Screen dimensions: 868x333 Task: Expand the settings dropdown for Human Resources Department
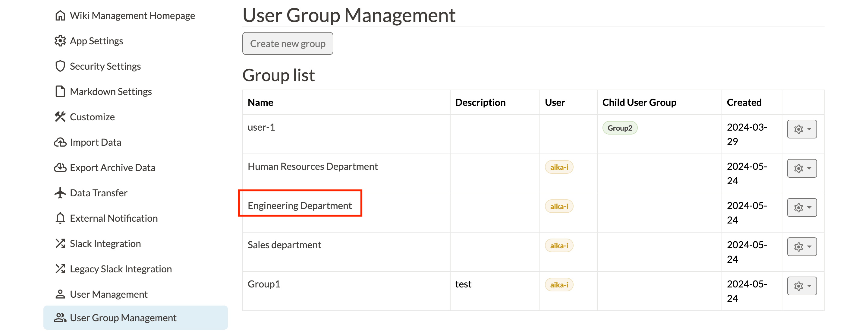pyautogui.click(x=802, y=168)
